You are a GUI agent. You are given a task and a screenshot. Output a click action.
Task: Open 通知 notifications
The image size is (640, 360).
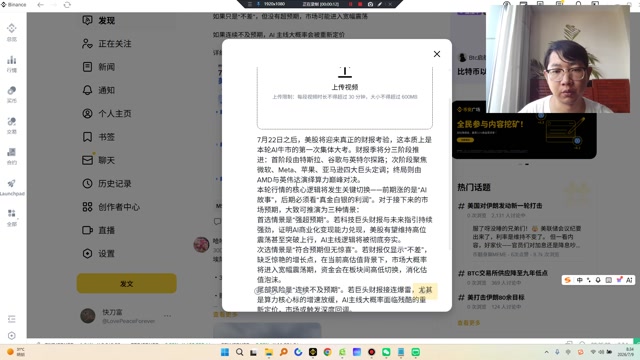pos(106,90)
